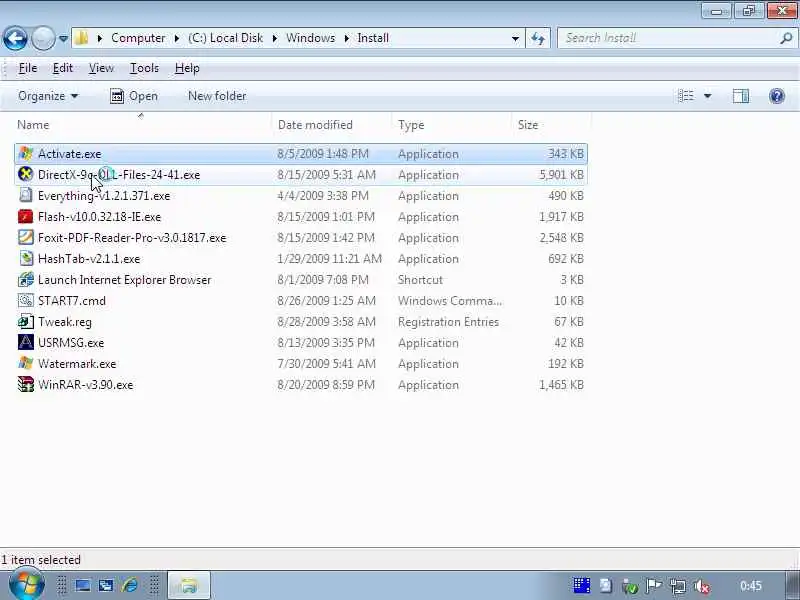The width and height of the screenshot is (800, 600).
Task: Click the taskbar clock 0:45
Action: [x=751, y=586]
